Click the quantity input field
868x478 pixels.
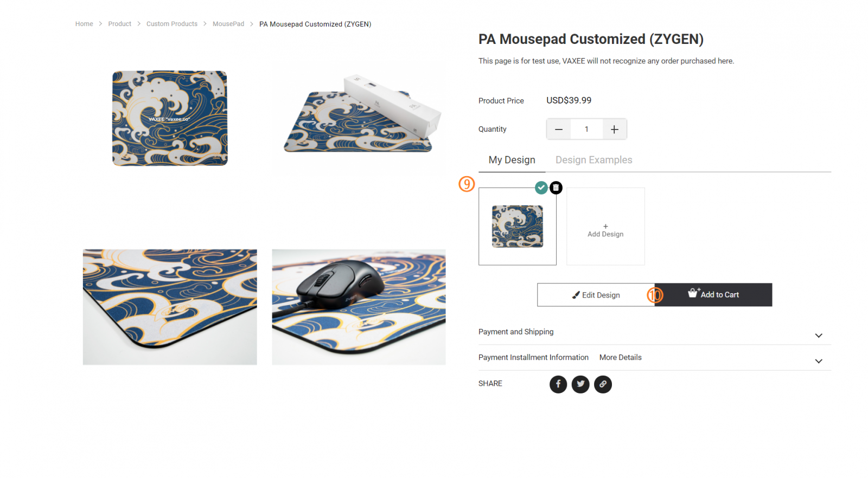point(586,129)
